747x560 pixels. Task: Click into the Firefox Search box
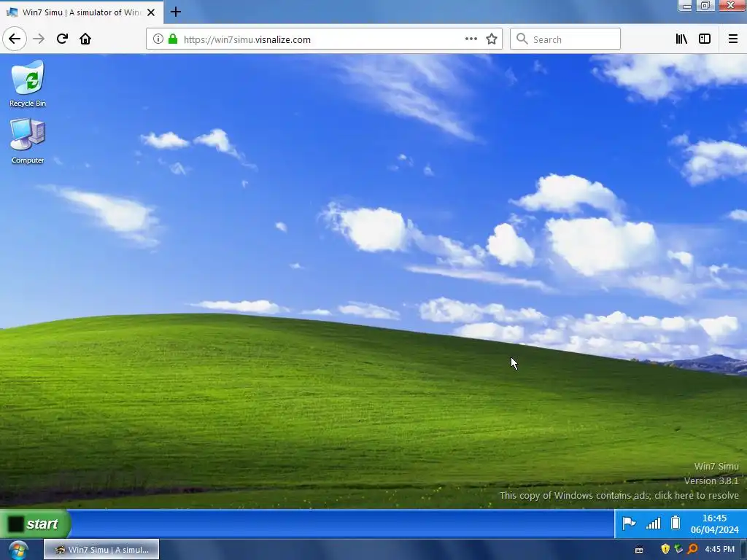pos(565,39)
